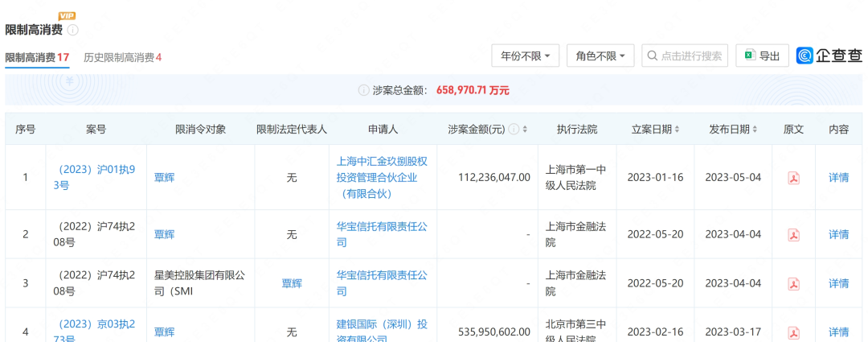The width and height of the screenshot is (868, 342).
Task: Sort by 立案日期 column arrows
Action: [x=677, y=129]
